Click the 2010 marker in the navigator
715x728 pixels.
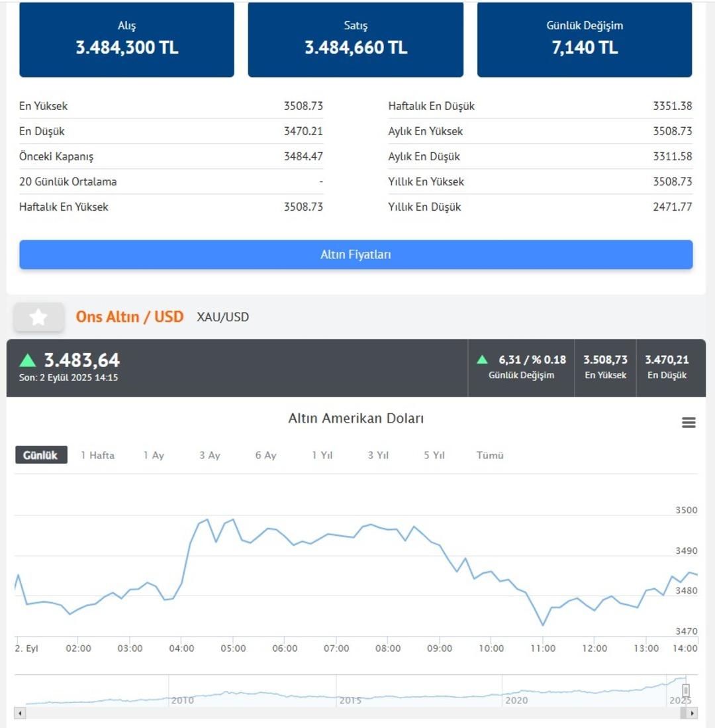coord(182,700)
